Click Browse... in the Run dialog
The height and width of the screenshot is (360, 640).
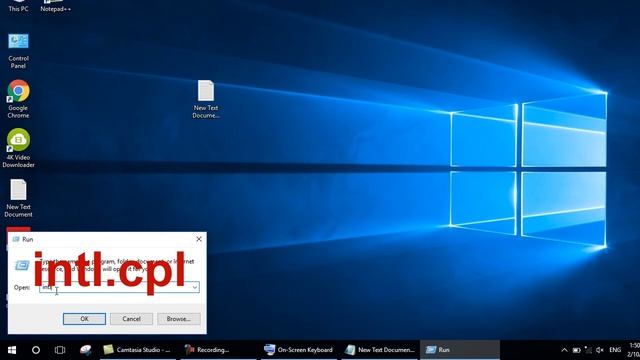click(x=179, y=319)
